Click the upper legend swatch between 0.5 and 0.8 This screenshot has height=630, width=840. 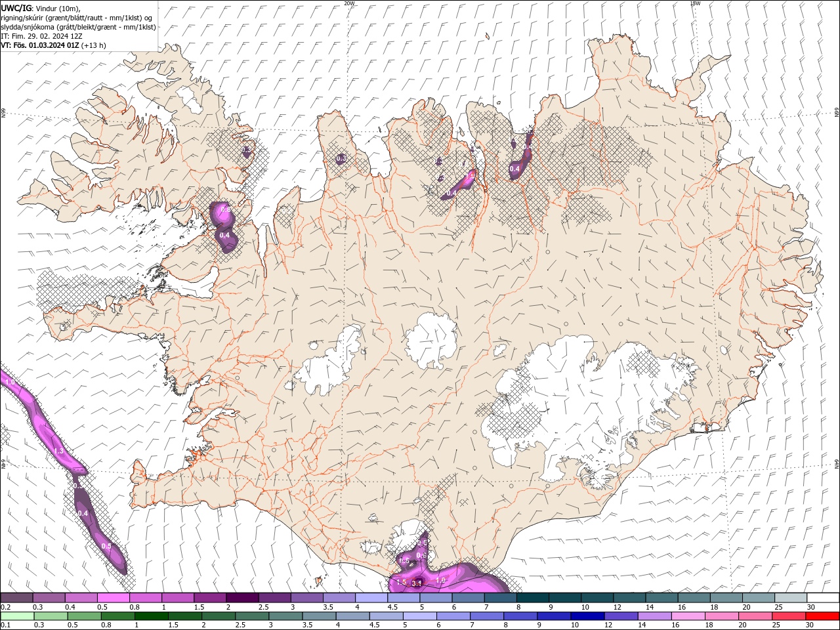[113, 598]
